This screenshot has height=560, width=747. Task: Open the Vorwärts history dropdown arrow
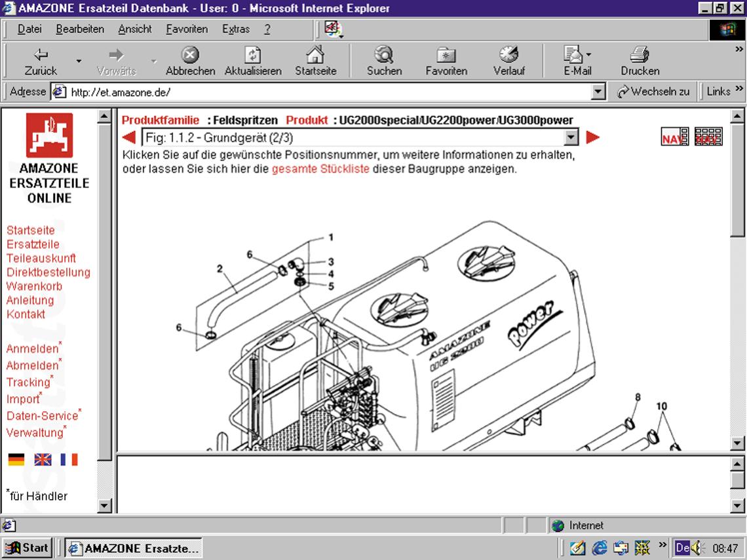(154, 62)
